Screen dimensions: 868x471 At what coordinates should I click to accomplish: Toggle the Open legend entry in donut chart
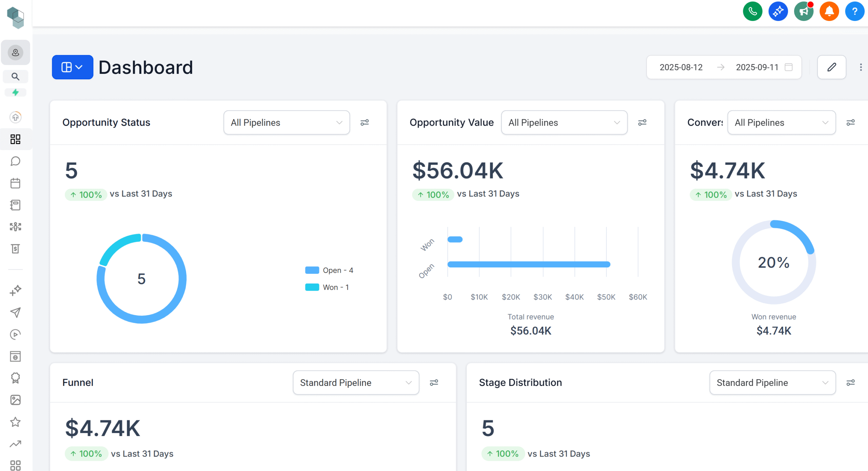point(330,270)
